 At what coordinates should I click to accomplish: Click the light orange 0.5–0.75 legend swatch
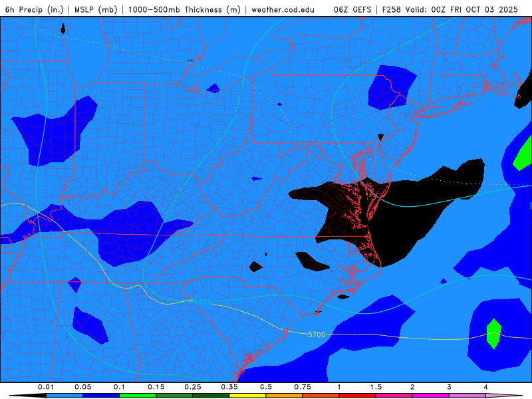(285, 396)
